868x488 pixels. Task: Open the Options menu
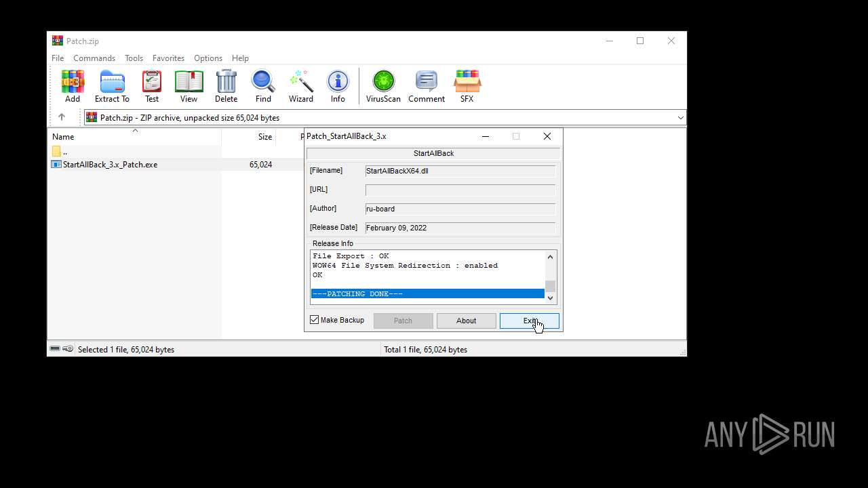[208, 58]
